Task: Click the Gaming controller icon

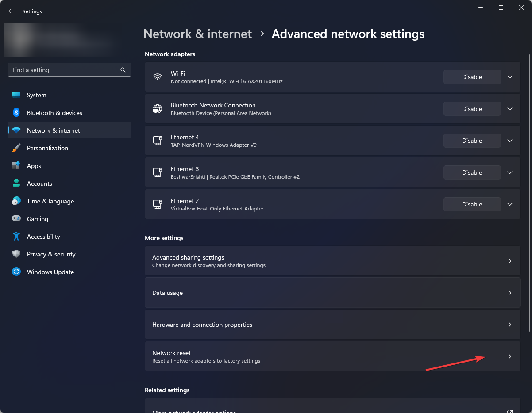Action: pos(16,219)
